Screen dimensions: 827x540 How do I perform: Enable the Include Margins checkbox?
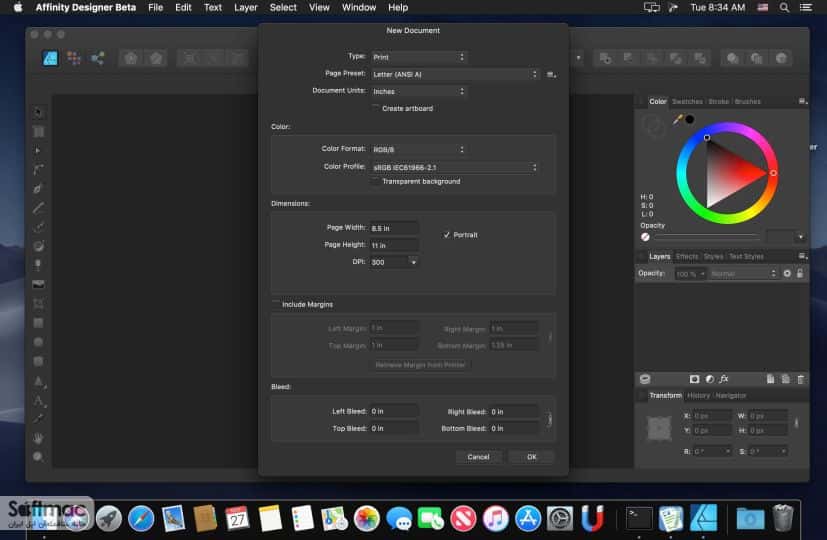[275, 304]
